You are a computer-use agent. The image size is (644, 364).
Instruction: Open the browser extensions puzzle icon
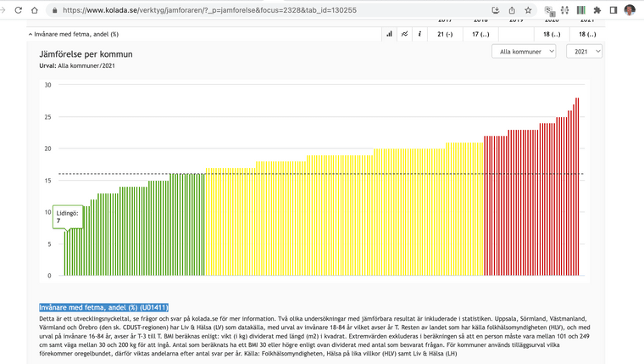click(x=597, y=10)
